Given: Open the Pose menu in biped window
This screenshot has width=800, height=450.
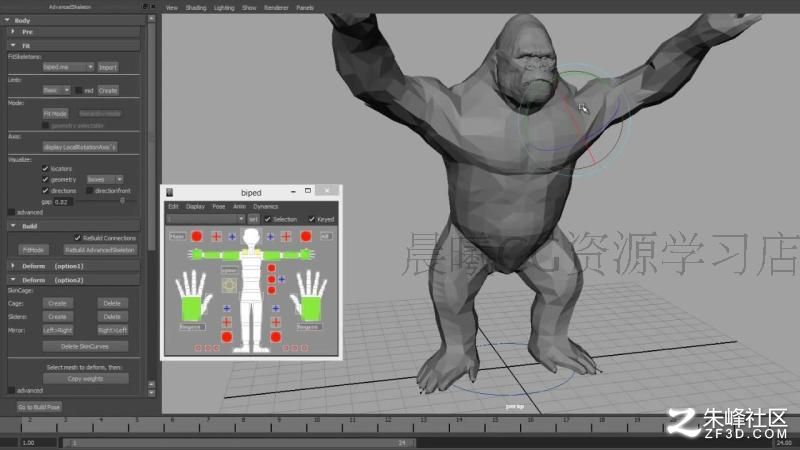Looking at the screenshot, I should [218, 207].
